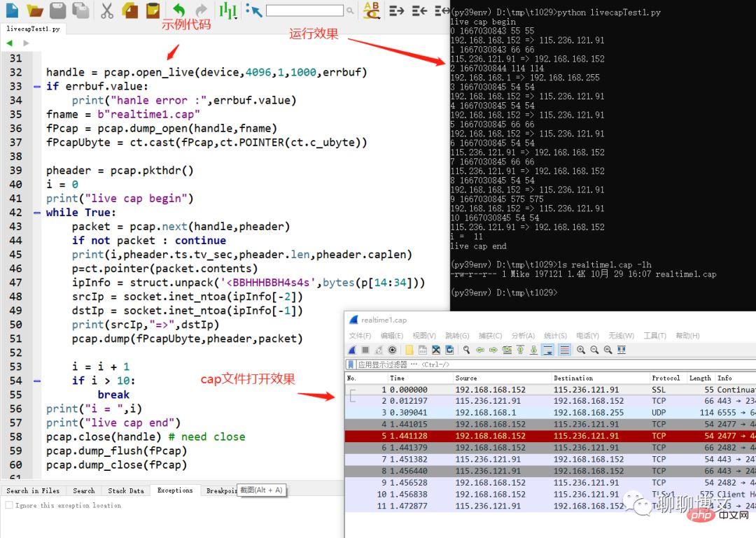756x538 pixels.
Task: Open Wireshark 视图(V) menu
Action: point(423,336)
